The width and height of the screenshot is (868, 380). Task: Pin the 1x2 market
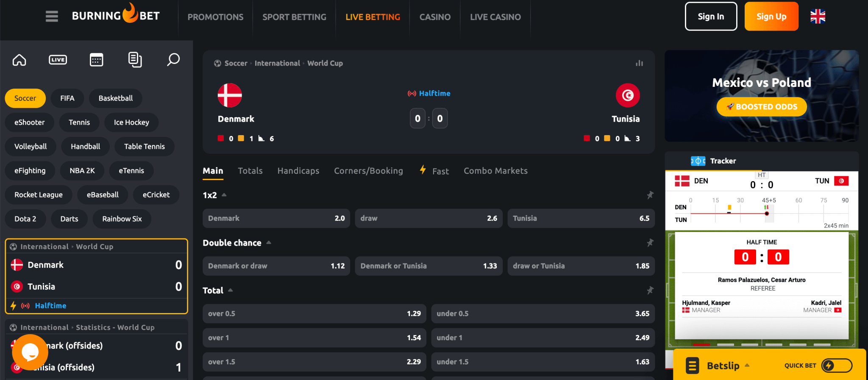pyautogui.click(x=650, y=195)
